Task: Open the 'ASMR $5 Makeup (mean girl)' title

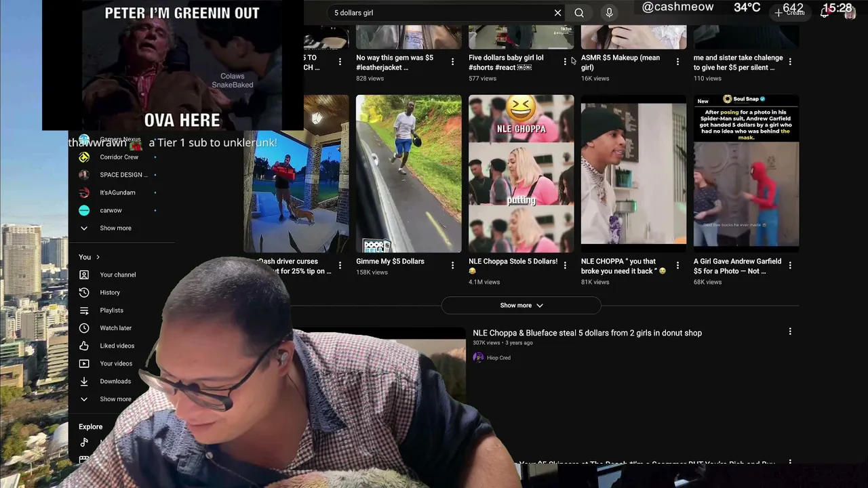Action: pyautogui.click(x=620, y=62)
